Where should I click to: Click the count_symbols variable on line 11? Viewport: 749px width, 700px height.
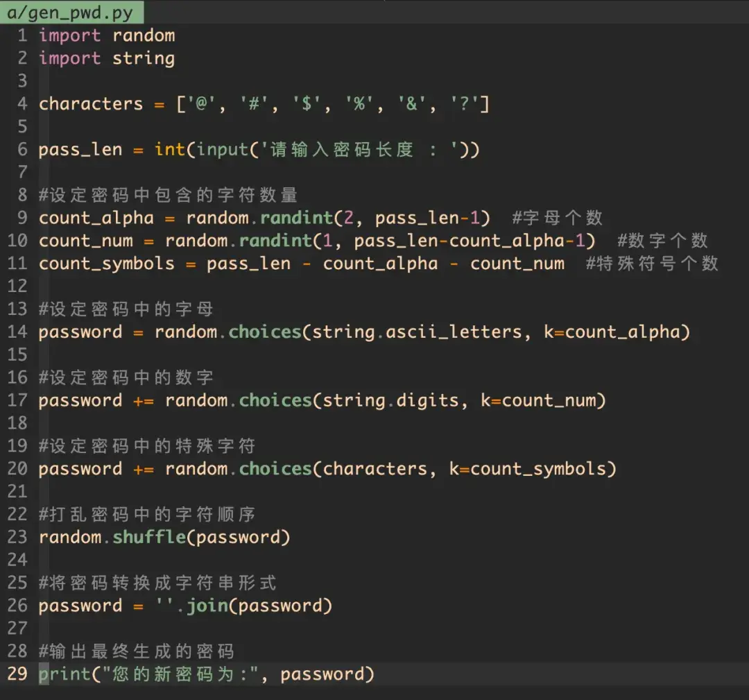[106, 263]
